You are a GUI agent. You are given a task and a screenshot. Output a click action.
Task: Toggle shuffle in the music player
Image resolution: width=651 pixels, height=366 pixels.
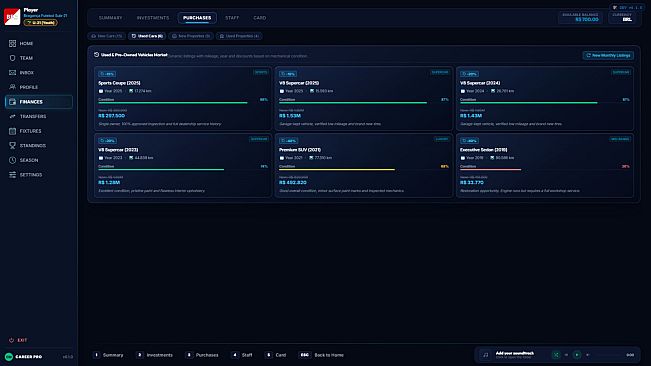(x=556, y=355)
